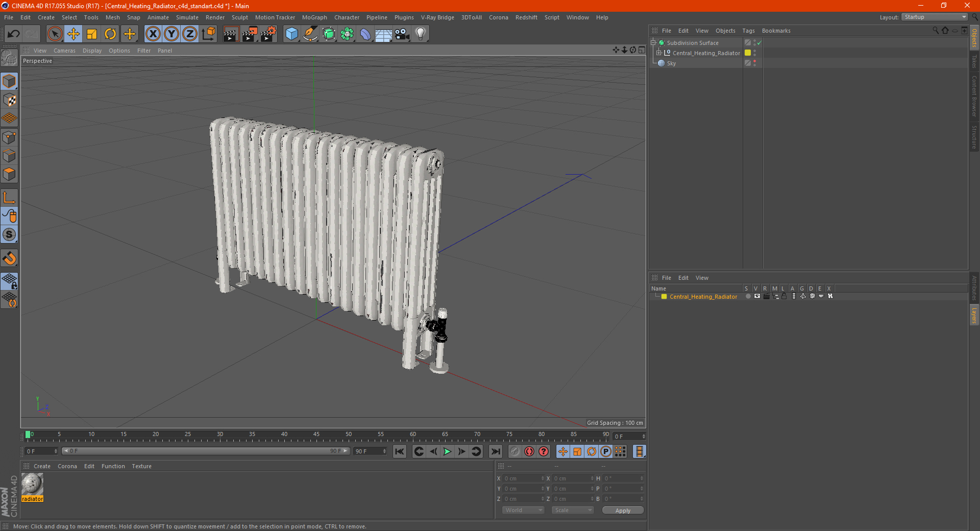Activate the Scale tool
The image size is (980, 531).
point(92,34)
